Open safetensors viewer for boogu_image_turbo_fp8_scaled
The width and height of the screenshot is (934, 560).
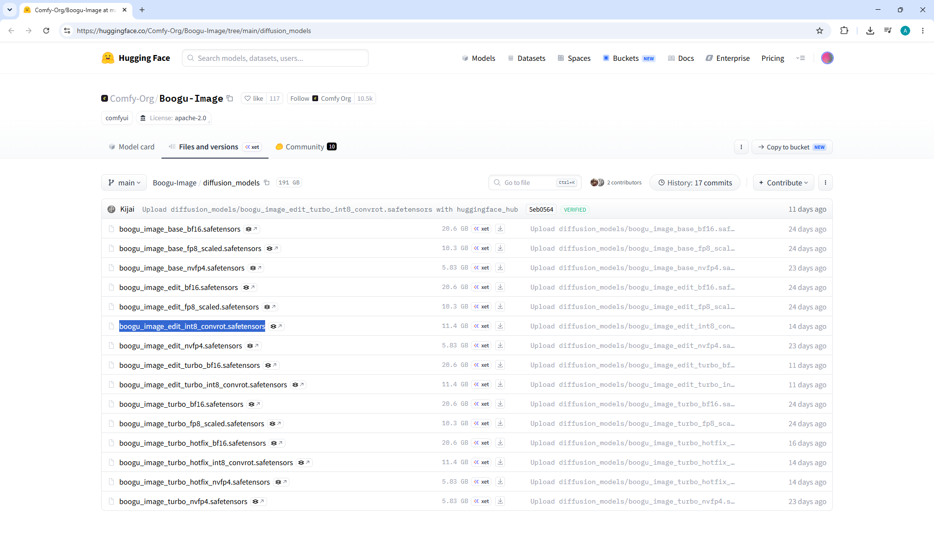[275, 424]
